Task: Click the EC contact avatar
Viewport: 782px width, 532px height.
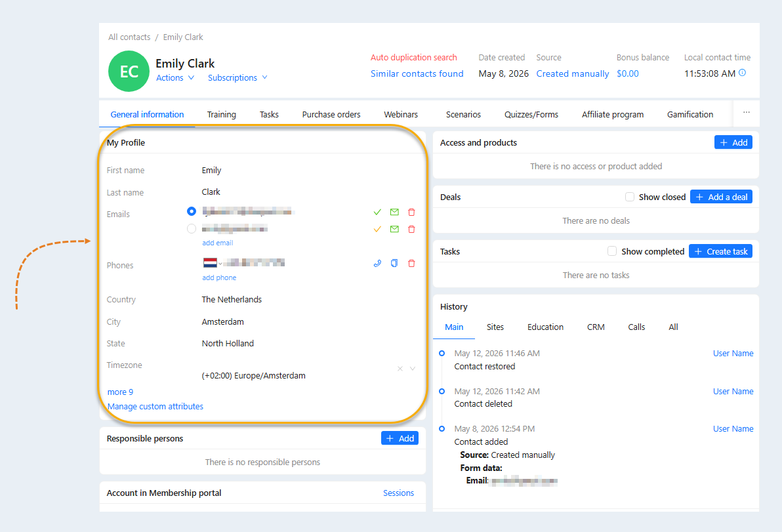Action: point(129,72)
